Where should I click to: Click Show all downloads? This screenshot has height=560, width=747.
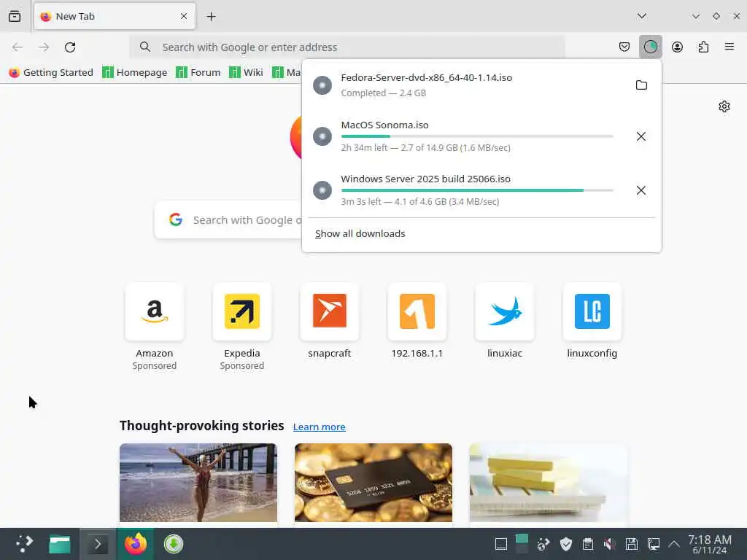360,233
